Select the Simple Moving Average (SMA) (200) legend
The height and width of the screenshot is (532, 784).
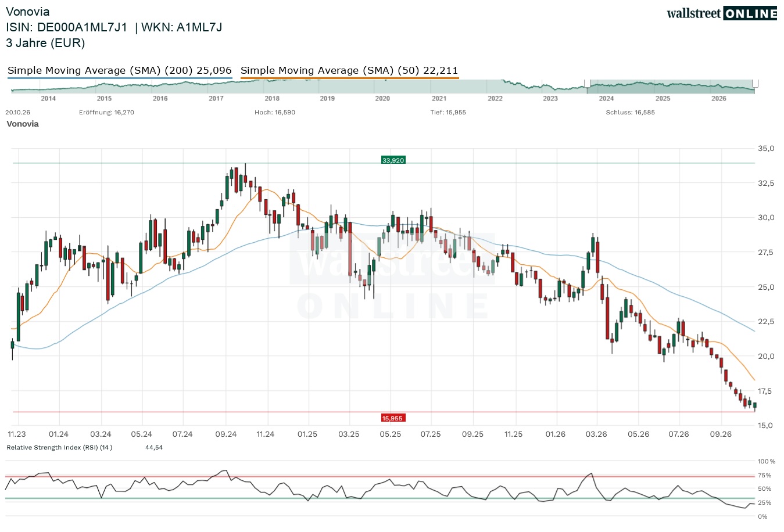click(120, 71)
